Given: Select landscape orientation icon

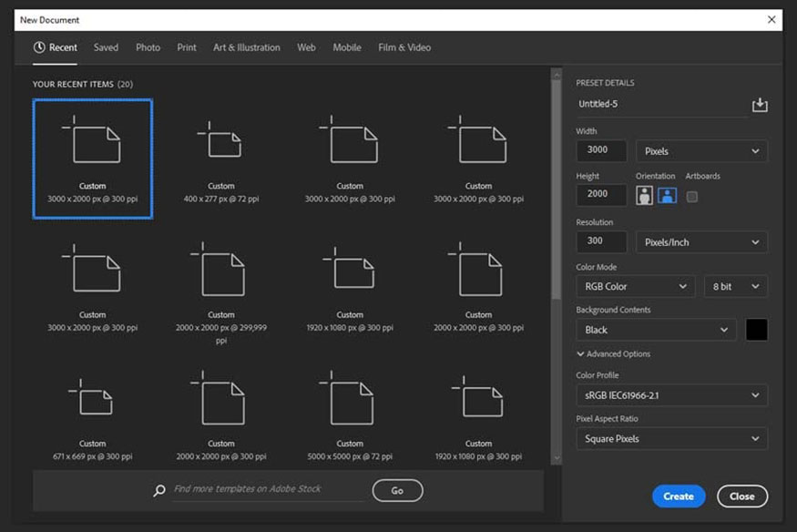Looking at the screenshot, I should click(668, 195).
